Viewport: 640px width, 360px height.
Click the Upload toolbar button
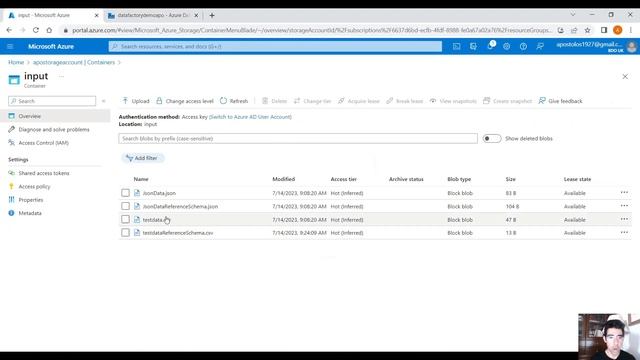tap(136, 101)
